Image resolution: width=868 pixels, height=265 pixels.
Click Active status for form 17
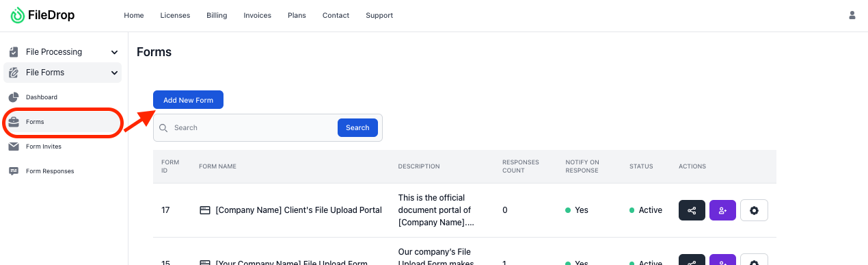(x=646, y=210)
